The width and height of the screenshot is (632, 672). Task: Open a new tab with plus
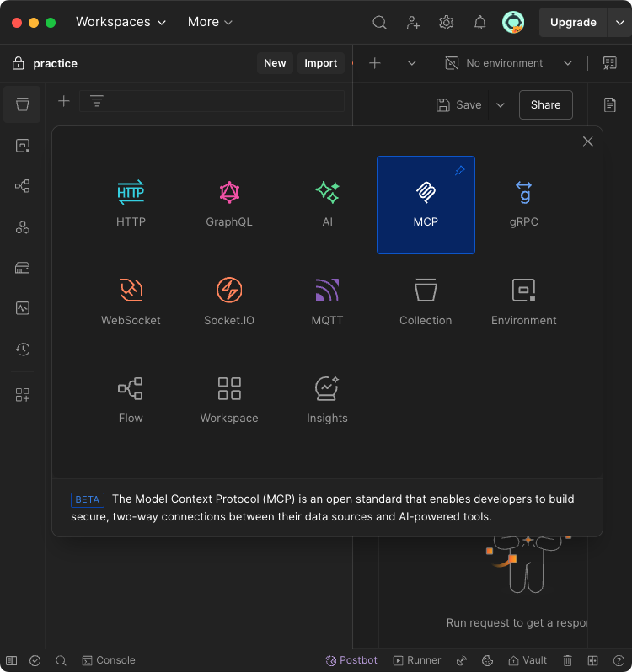pos(375,63)
